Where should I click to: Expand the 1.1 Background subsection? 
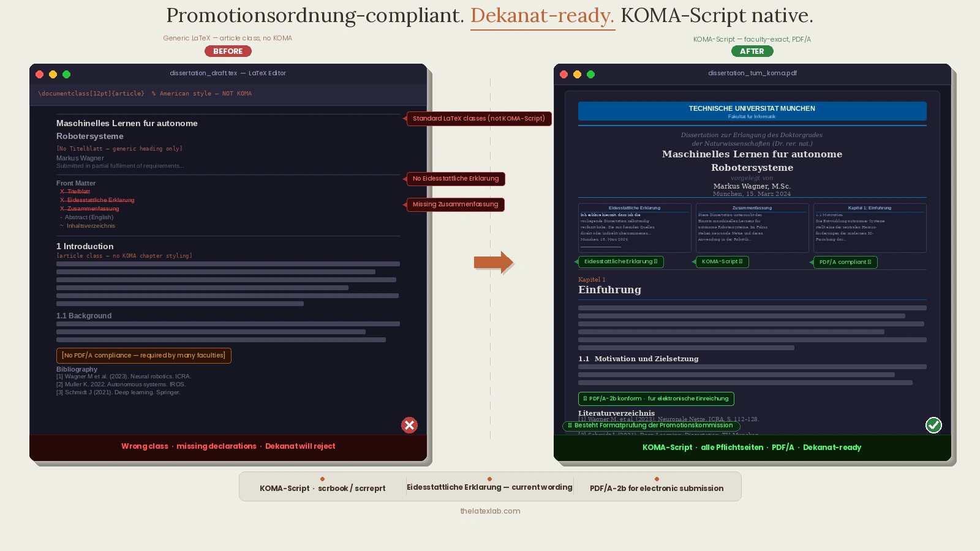point(84,315)
